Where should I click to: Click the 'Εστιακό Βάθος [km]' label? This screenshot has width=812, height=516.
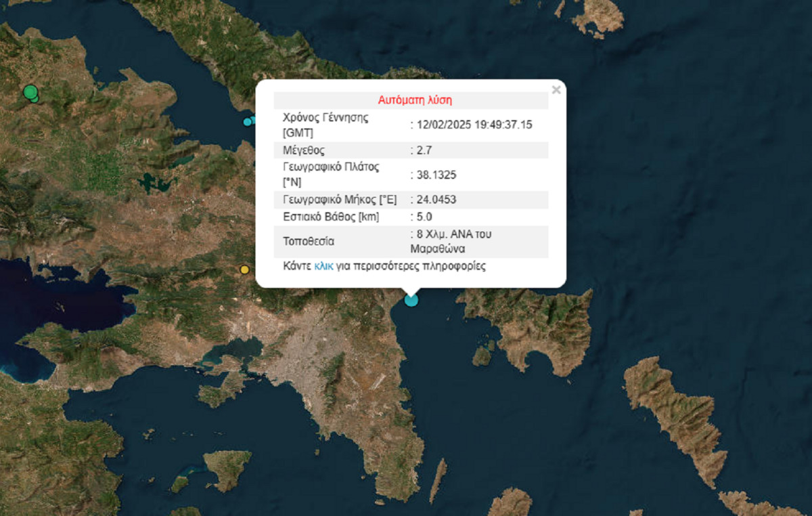coord(331,217)
